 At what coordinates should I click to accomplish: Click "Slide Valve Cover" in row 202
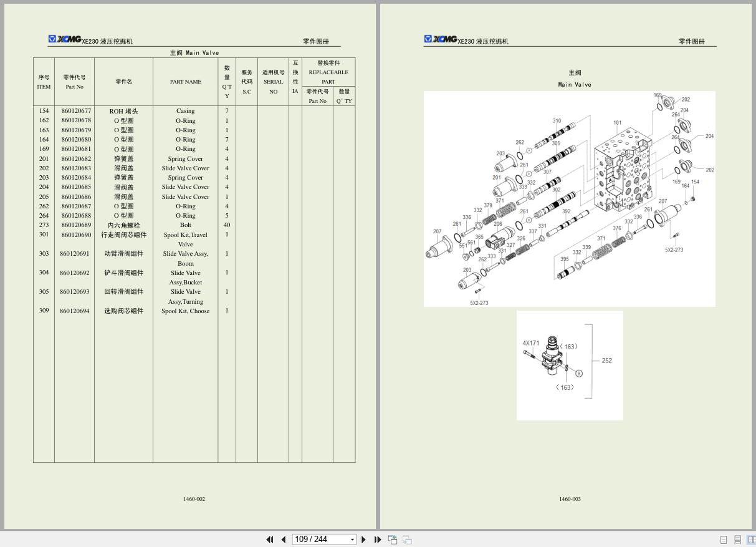tap(185, 168)
